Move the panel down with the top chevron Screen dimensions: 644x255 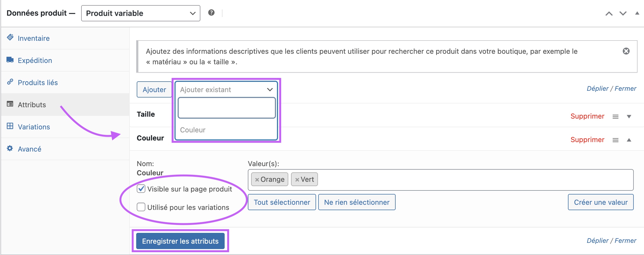tap(623, 14)
